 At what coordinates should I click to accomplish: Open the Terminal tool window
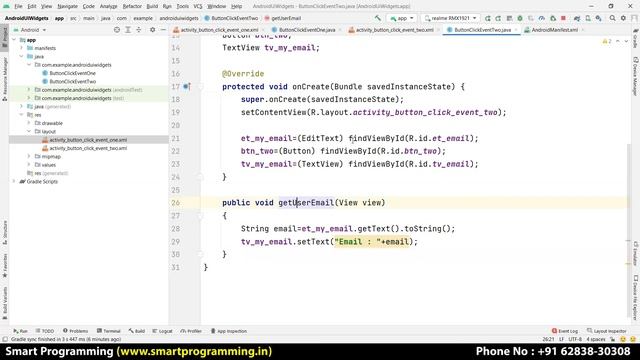(x=109, y=331)
